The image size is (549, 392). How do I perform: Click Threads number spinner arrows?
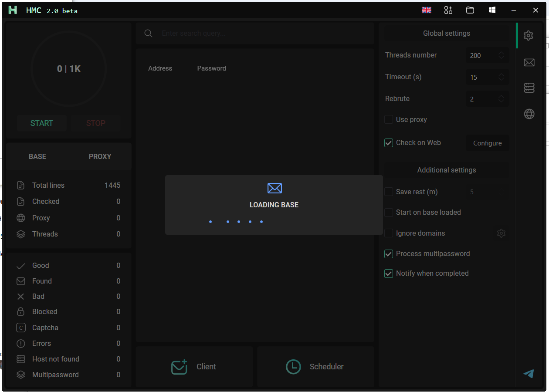(x=501, y=55)
